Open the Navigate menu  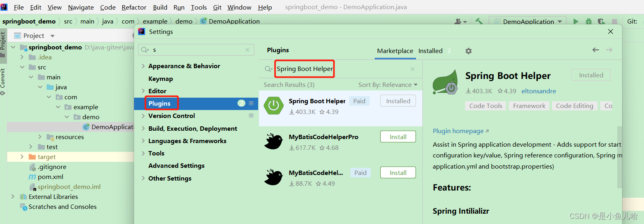tap(81, 7)
